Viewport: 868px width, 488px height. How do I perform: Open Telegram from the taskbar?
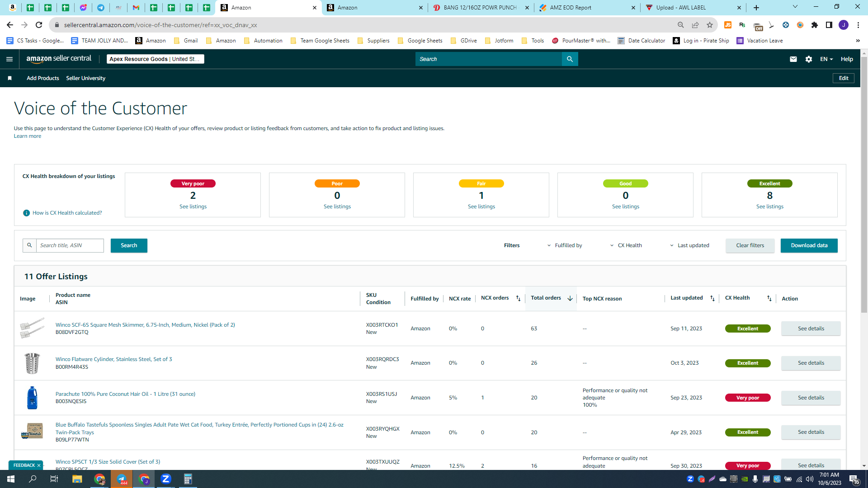(122, 479)
